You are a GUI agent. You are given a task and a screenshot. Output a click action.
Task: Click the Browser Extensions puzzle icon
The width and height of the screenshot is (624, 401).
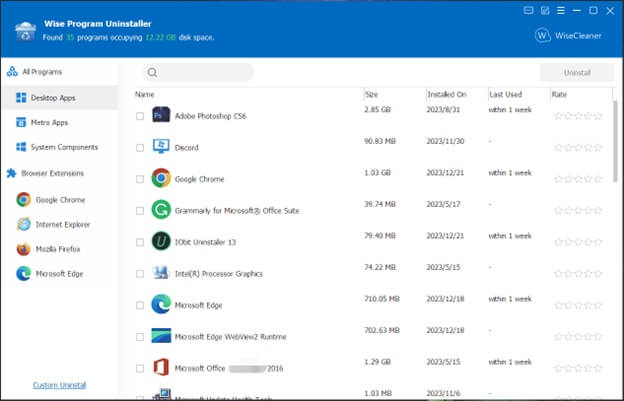(12, 173)
